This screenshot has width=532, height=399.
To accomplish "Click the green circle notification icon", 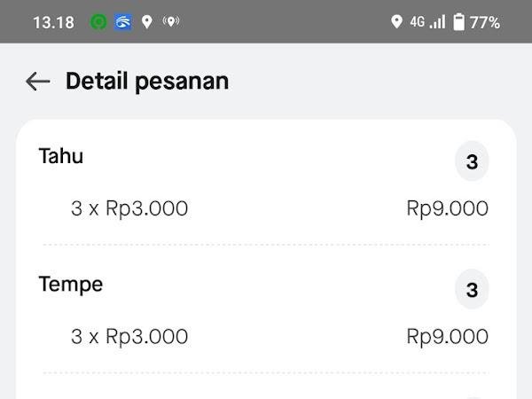I will 98,22.
